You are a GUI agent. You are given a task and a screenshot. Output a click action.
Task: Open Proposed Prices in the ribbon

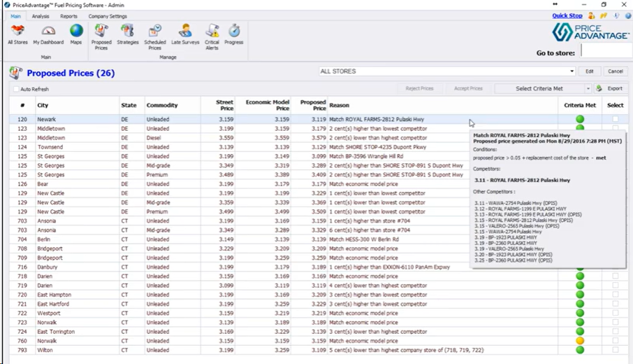click(101, 37)
